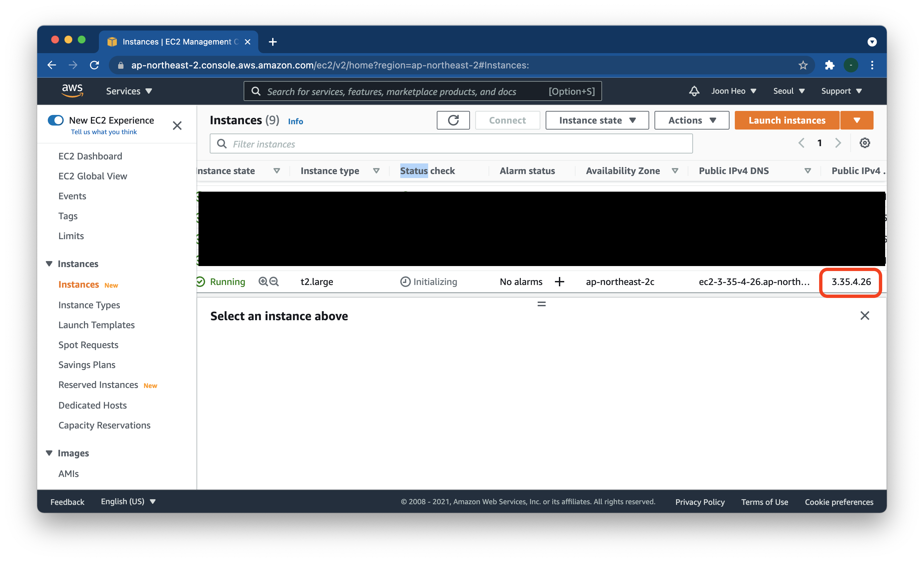Viewport: 924px width, 562px height.
Task: Click the zoom-in magnifier beside Running
Action: pos(263,282)
